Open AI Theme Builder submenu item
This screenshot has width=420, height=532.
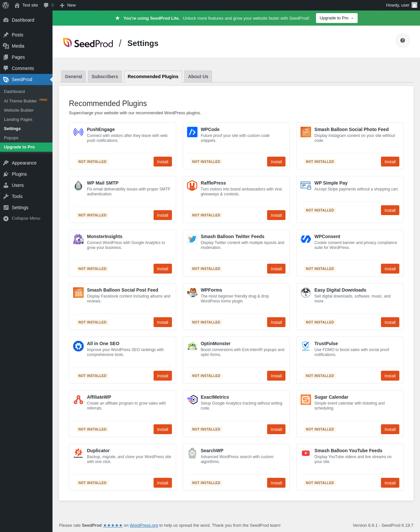pyautogui.click(x=26, y=101)
